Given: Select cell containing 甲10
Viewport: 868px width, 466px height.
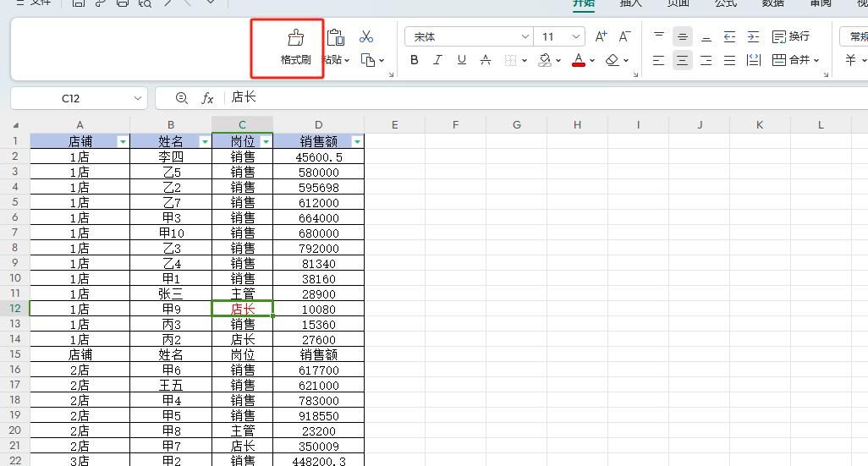Looking at the screenshot, I should [171, 233].
